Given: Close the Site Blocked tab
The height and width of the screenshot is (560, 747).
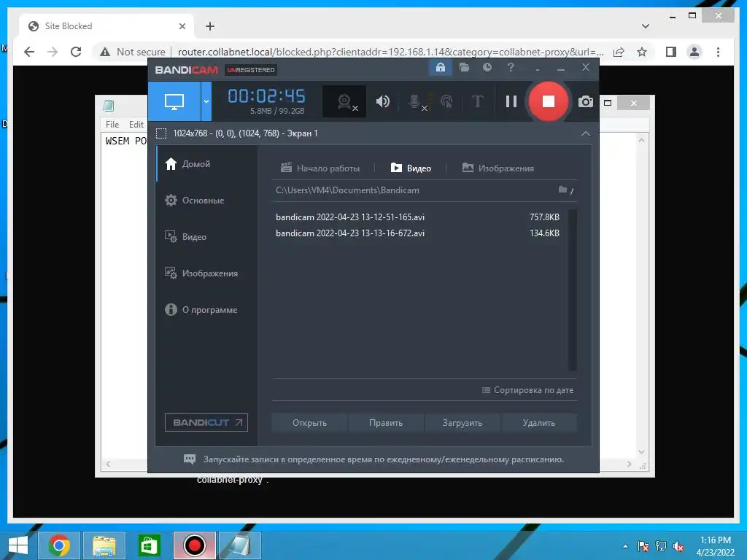Looking at the screenshot, I should [182, 26].
